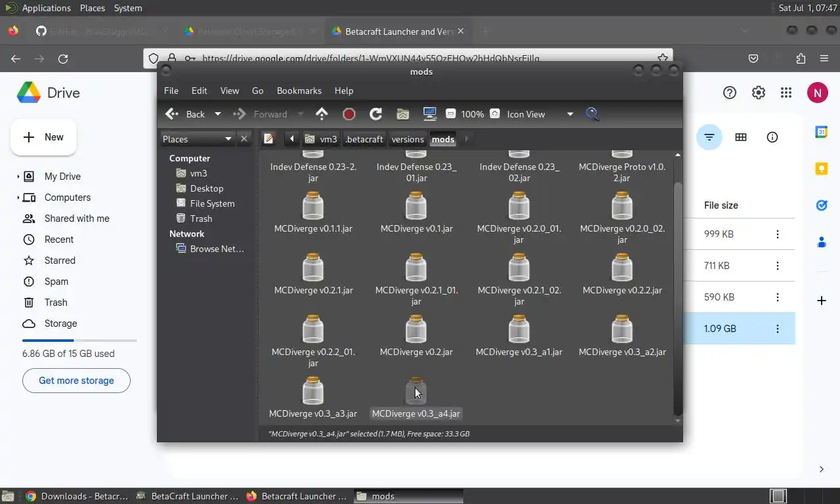
Task: Open Shared with me in Drive
Action: click(x=77, y=219)
